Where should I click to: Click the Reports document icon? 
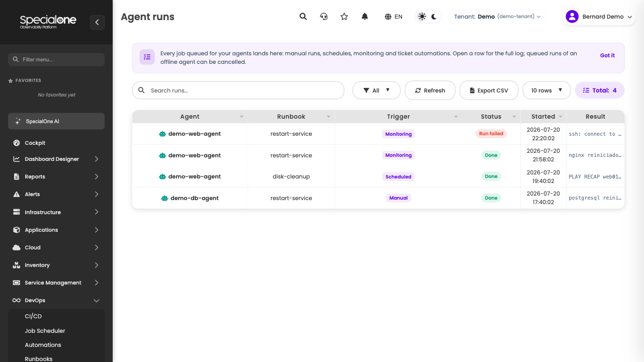click(17, 176)
